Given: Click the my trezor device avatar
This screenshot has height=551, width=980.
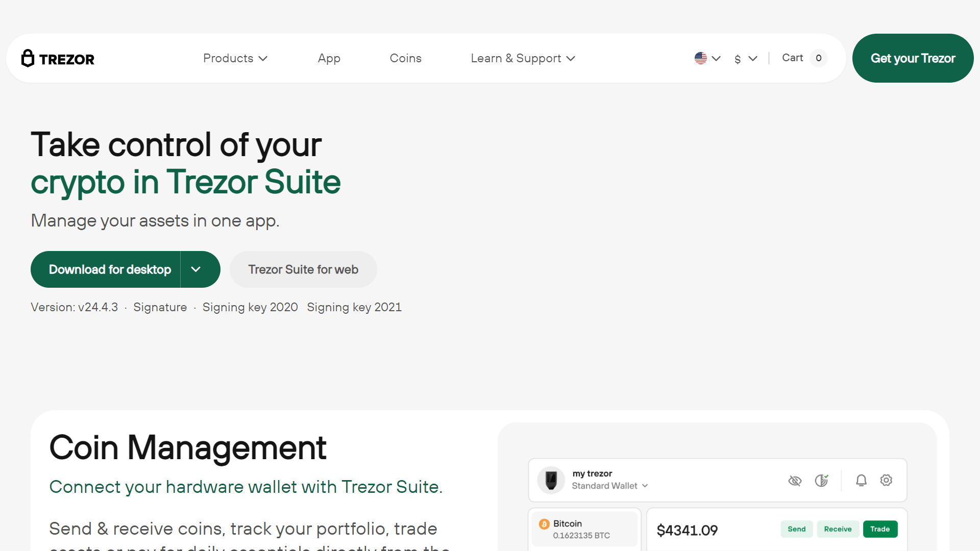Looking at the screenshot, I should coord(551,480).
